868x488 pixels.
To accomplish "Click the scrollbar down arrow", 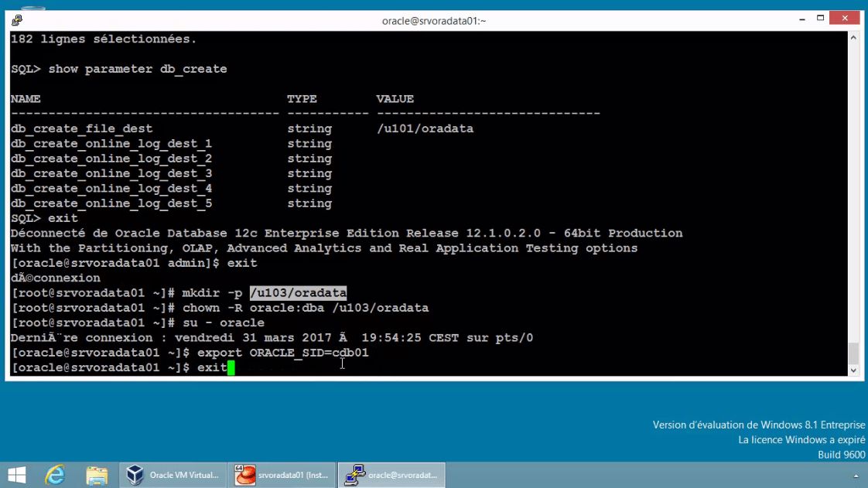I will 853,370.
